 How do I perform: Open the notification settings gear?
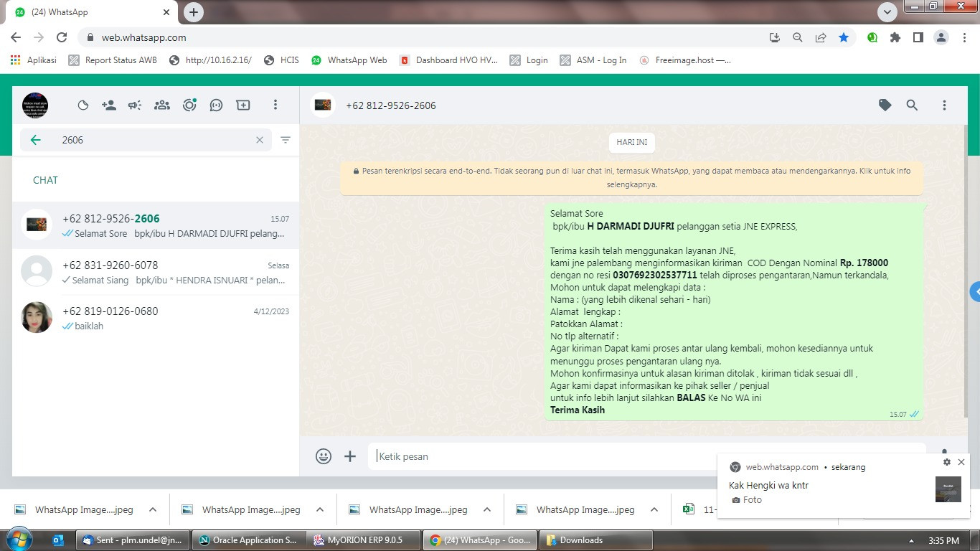point(947,463)
